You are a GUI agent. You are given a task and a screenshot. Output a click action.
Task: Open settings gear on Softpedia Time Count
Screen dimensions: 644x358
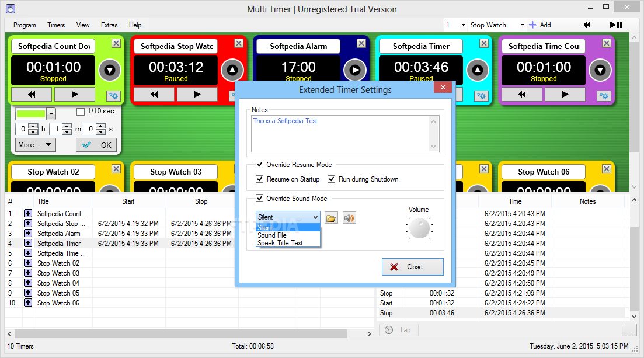tap(604, 96)
